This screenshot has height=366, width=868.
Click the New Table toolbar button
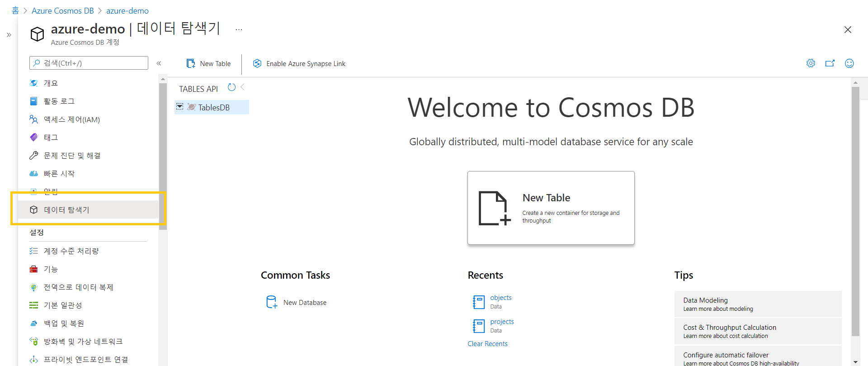(x=208, y=64)
